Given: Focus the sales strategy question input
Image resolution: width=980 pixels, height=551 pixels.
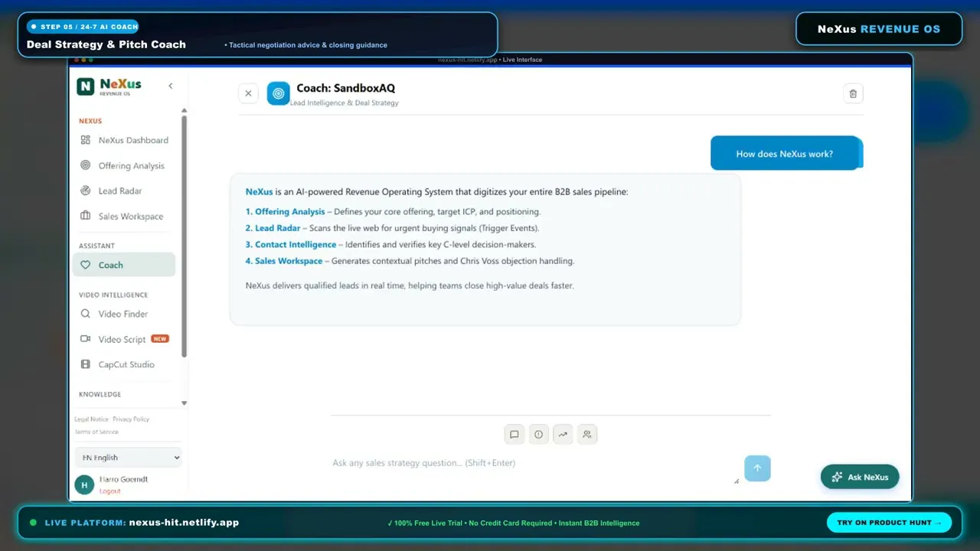Looking at the screenshot, I should click(x=535, y=468).
